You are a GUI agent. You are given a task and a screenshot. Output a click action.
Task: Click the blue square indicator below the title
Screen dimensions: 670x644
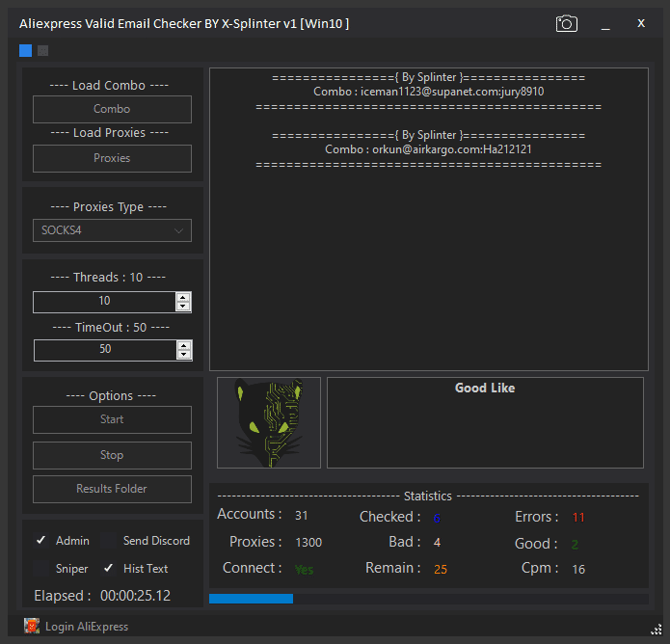(x=25, y=50)
